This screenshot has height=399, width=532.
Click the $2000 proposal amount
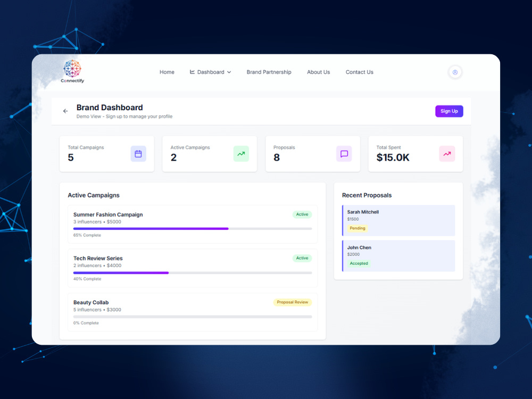(354, 254)
